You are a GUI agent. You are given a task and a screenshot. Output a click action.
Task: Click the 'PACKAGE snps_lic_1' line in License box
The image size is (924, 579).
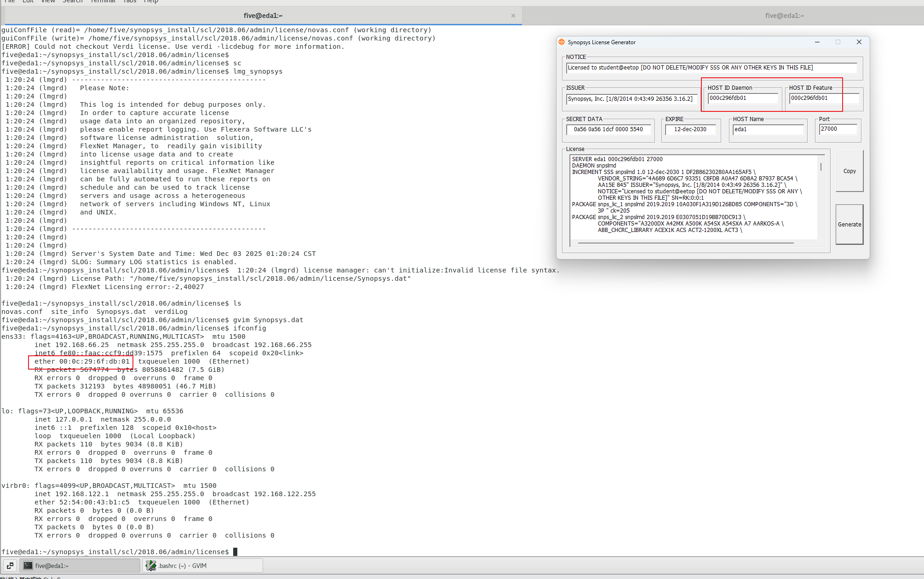685,204
